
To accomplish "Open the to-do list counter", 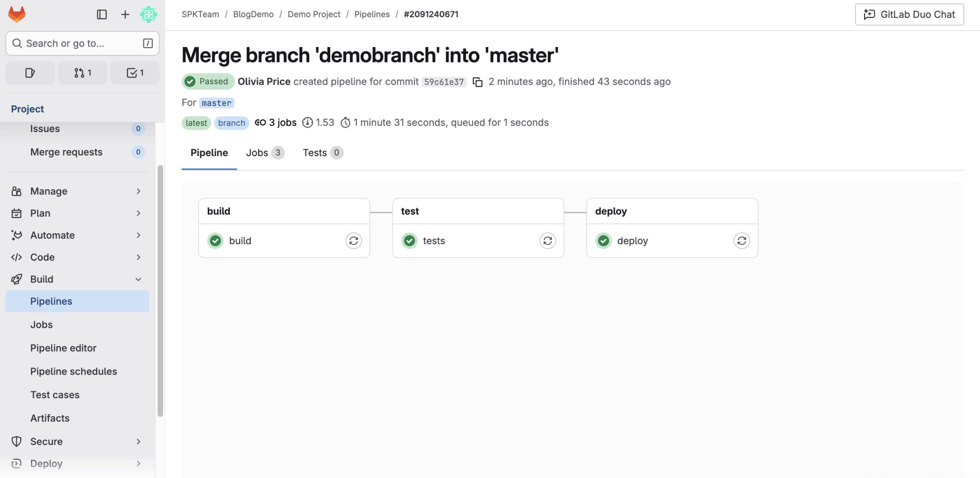I will (x=135, y=73).
